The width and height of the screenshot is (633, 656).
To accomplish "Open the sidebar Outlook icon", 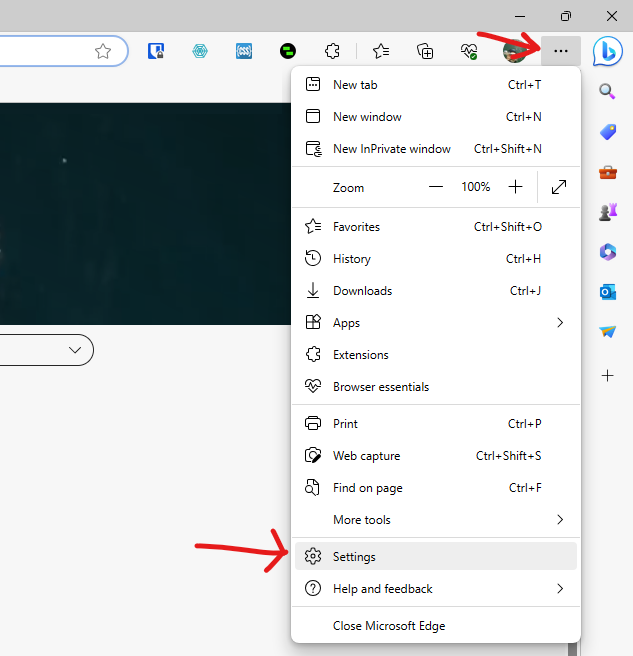I will pyautogui.click(x=608, y=292).
